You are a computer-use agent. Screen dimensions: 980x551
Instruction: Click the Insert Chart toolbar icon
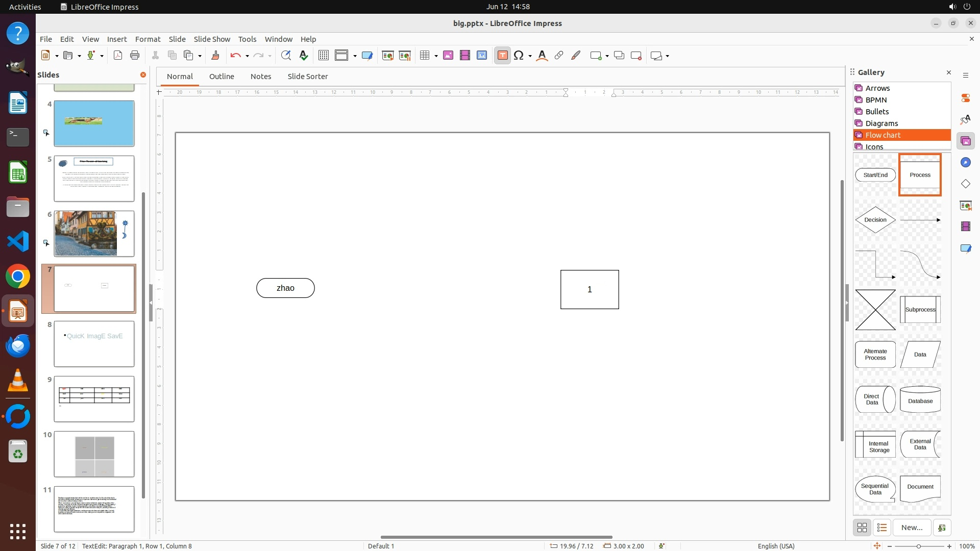tap(482, 56)
